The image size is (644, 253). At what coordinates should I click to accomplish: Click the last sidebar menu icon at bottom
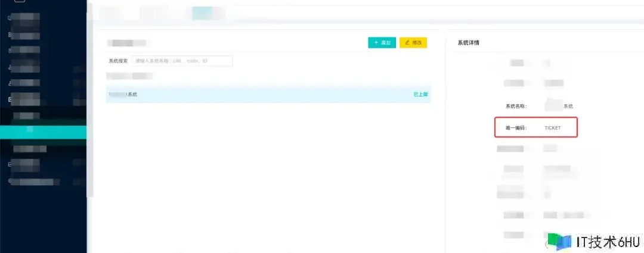10,181
